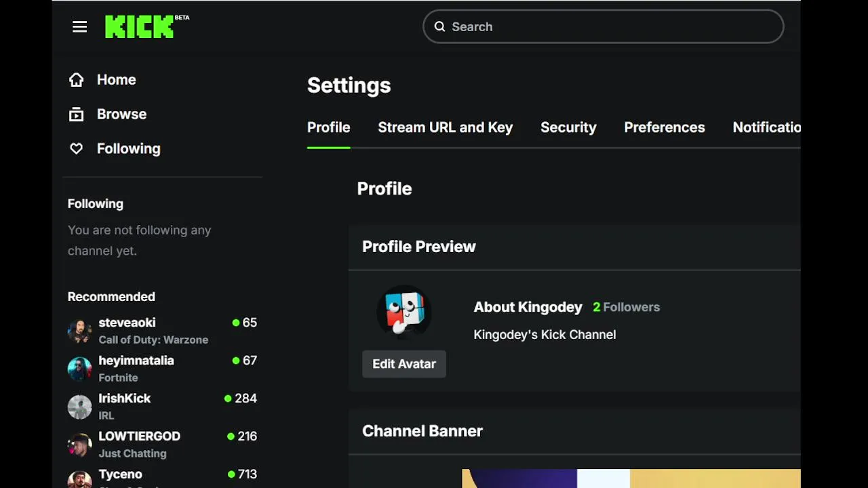The width and height of the screenshot is (868, 488).
Task: Click steveaoki's viewer count 65
Action: (x=245, y=323)
